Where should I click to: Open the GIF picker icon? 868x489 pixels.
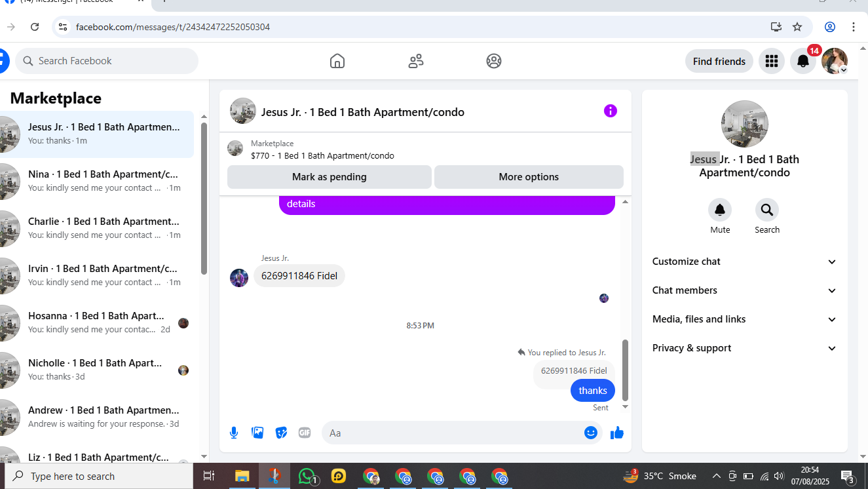pyautogui.click(x=305, y=433)
